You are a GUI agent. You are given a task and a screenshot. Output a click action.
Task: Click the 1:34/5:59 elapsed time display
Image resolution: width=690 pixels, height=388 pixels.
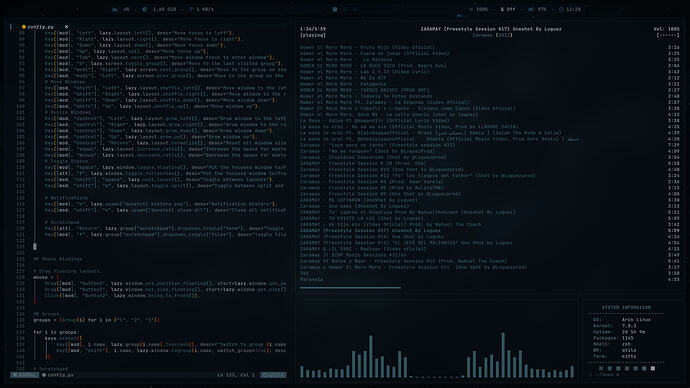[313, 29]
